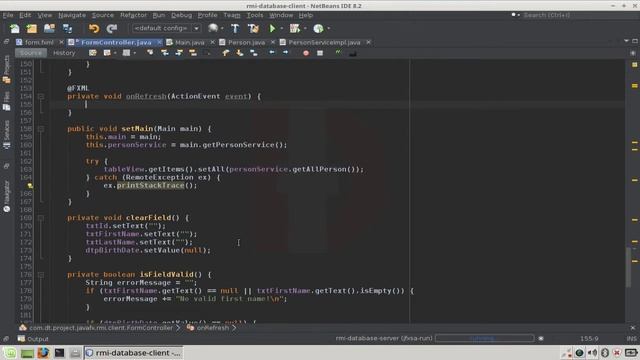Click the red Start Macro Recording icon

pyautogui.click(x=306, y=53)
